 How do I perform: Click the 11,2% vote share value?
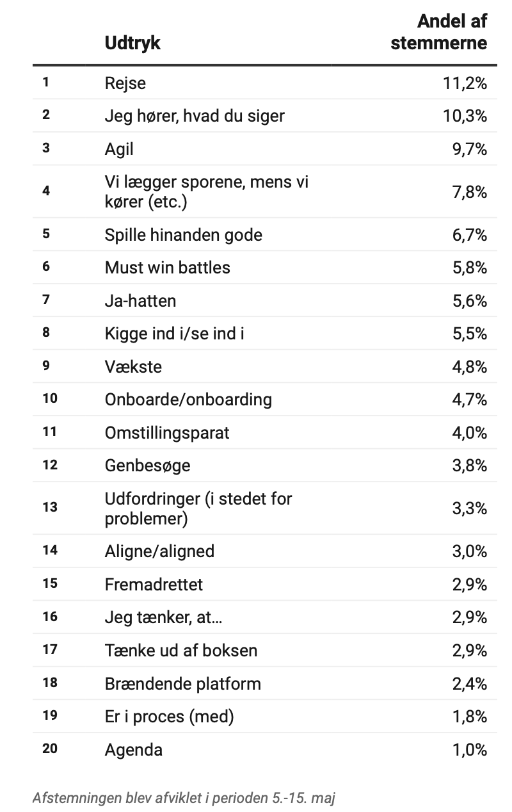pos(465,83)
